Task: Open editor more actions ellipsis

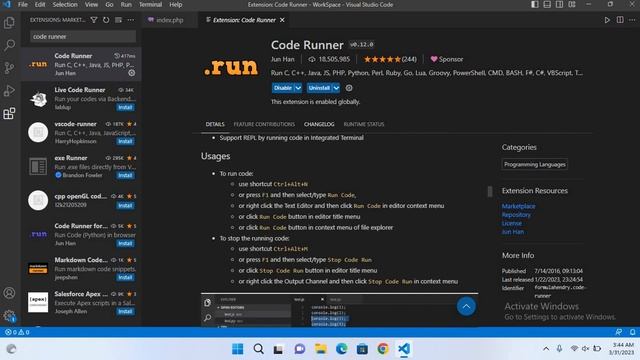Action: coord(632,20)
